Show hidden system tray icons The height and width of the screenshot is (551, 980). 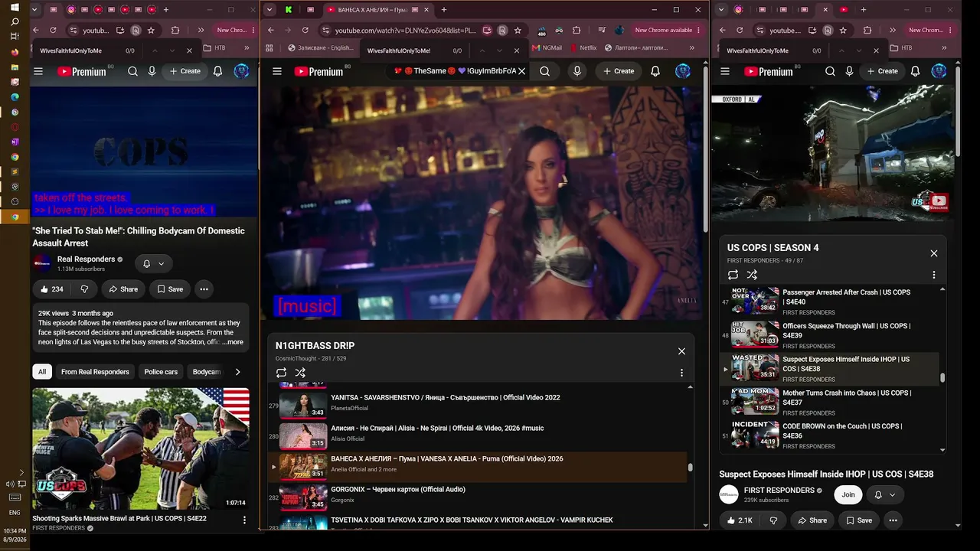pyautogui.click(x=21, y=473)
